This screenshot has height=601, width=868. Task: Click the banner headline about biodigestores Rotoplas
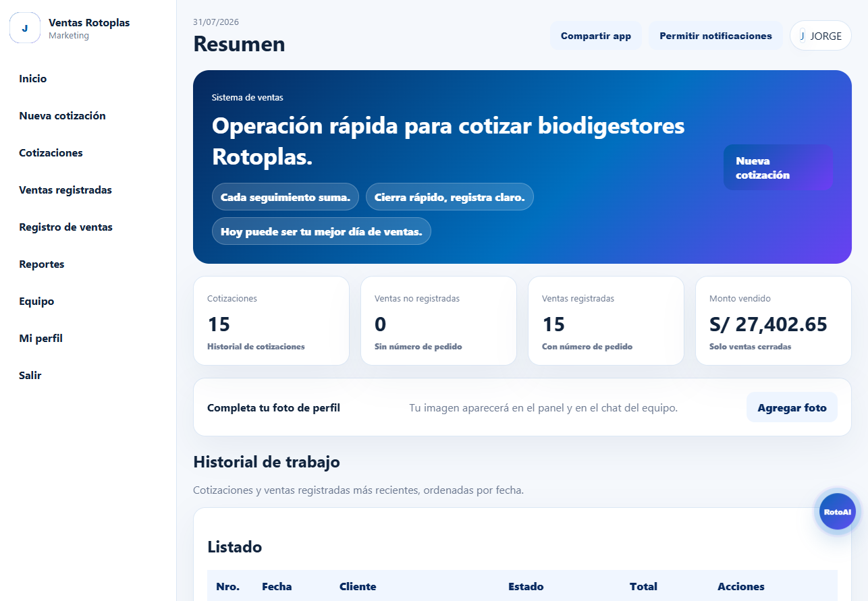point(448,142)
